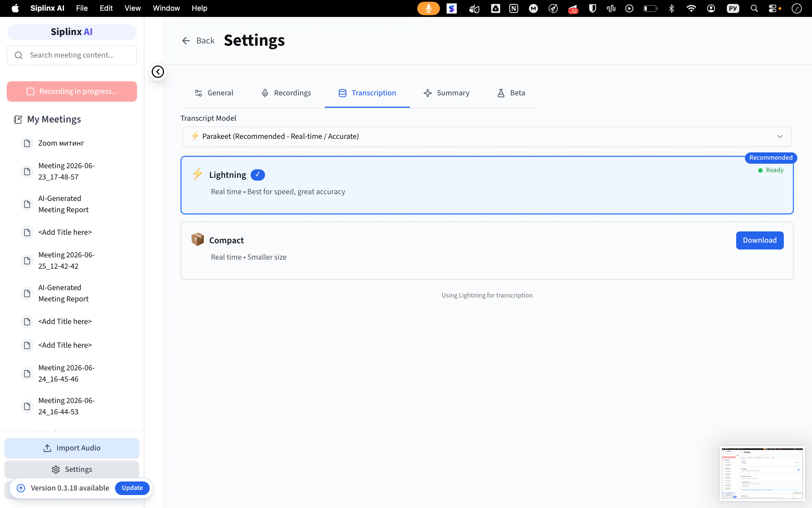Open the Zoom митинг meeting
Screen dimensions: 812x508
(x=61, y=143)
